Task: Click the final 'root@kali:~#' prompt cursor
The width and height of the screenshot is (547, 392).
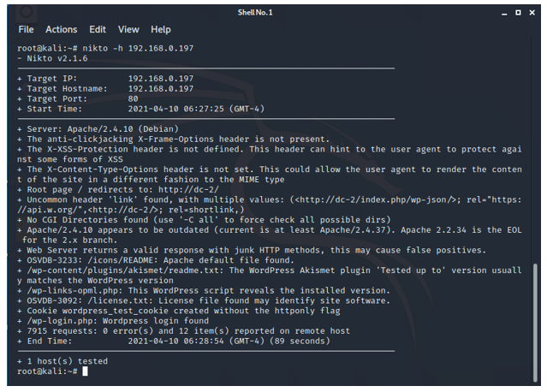Action: pyautogui.click(x=85, y=371)
